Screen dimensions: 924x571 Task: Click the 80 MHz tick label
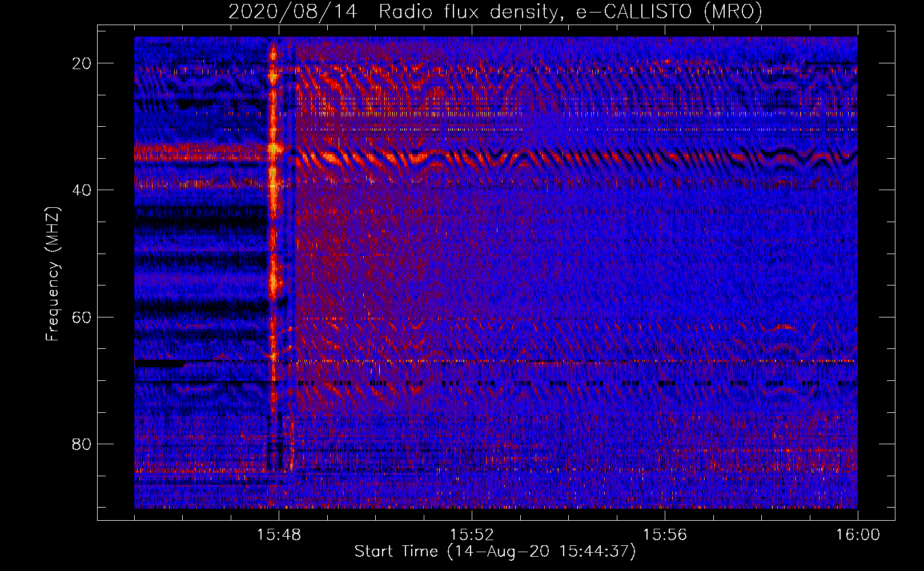(x=82, y=444)
